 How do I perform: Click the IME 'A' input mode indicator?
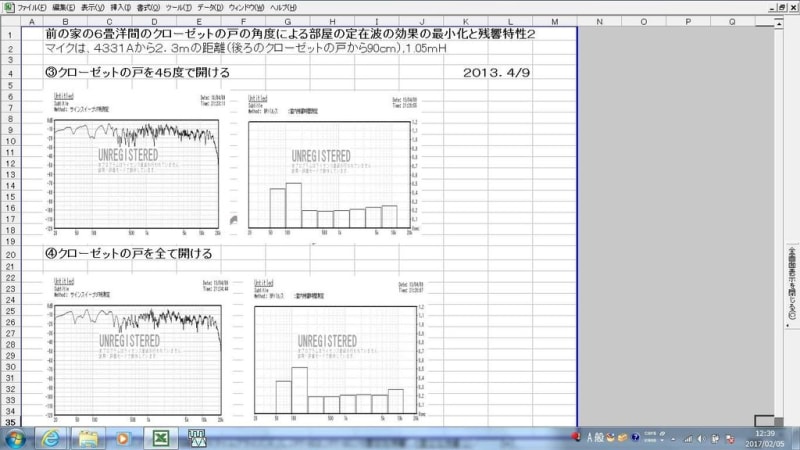click(589, 438)
